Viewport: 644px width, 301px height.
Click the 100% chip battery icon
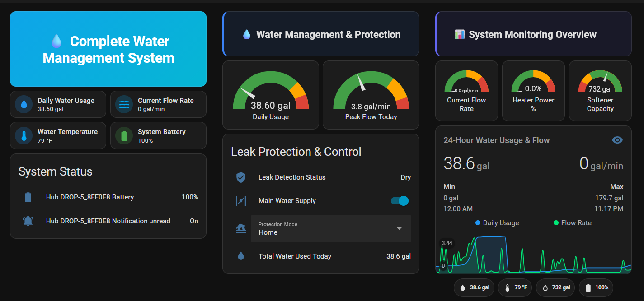click(588, 287)
